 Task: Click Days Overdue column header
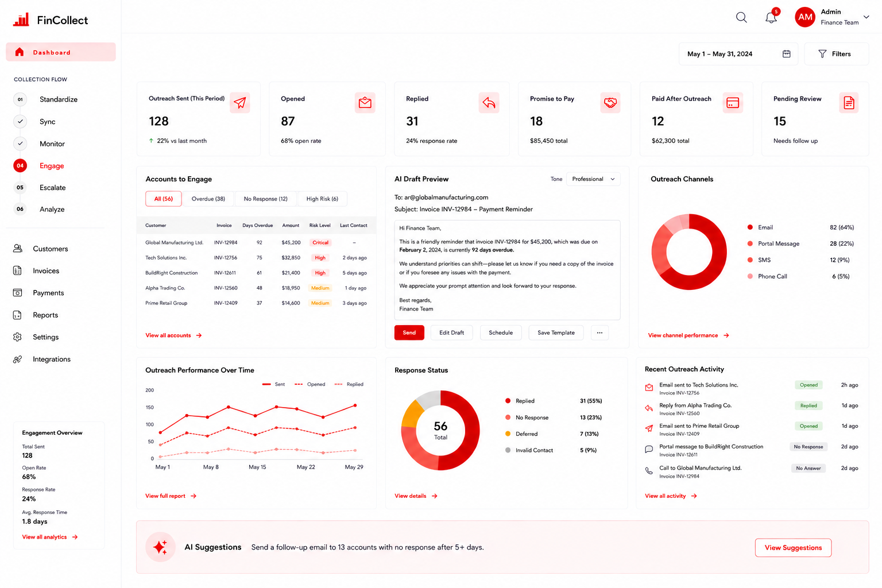tap(257, 226)
